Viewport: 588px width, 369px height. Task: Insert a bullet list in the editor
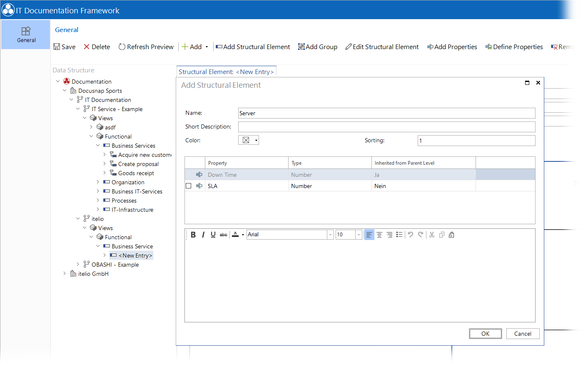click(399, 235)
